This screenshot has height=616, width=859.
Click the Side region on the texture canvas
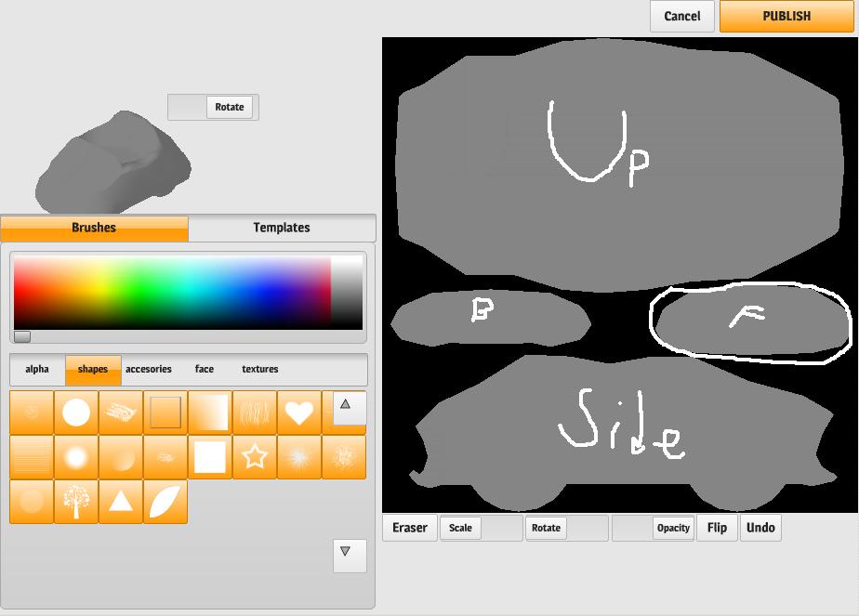(x=625, y=433)
